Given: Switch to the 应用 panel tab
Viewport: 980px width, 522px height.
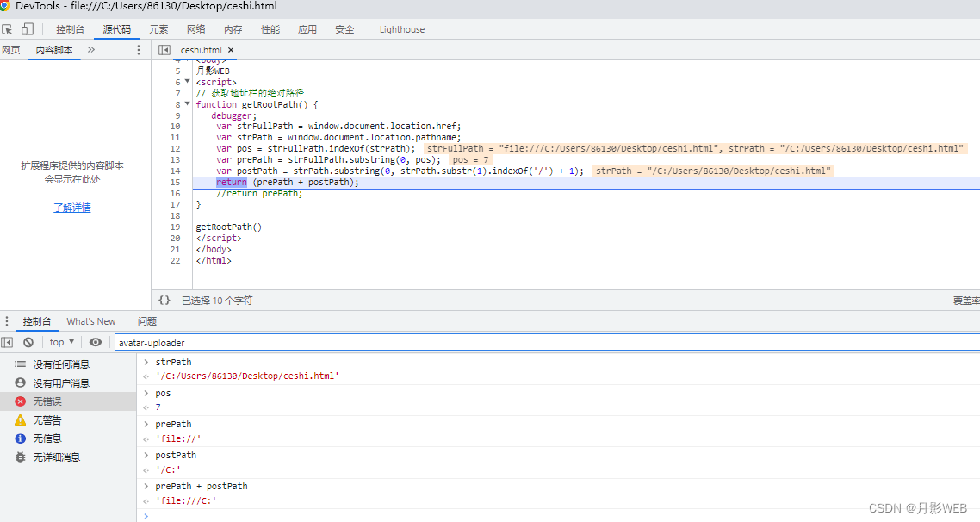Looking at the screenshot, I should 307,29.
